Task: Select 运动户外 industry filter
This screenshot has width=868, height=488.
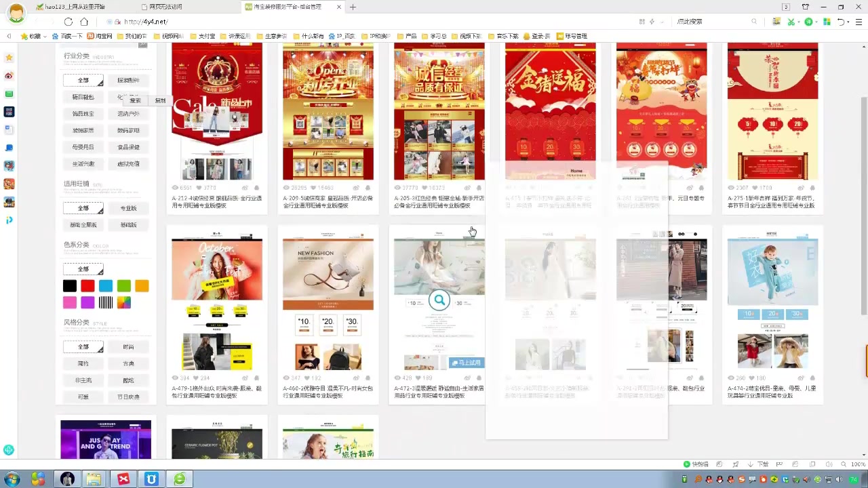Action: coord(128,113)
